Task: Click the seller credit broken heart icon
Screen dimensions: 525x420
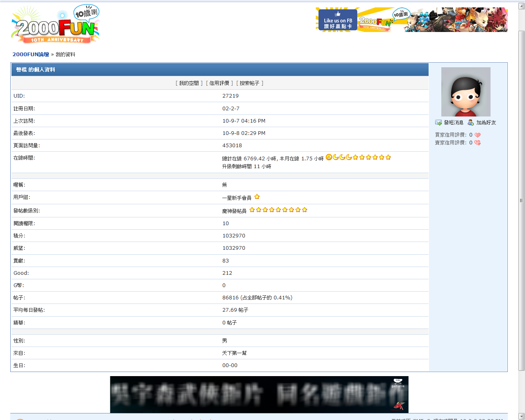Action: 477,143
